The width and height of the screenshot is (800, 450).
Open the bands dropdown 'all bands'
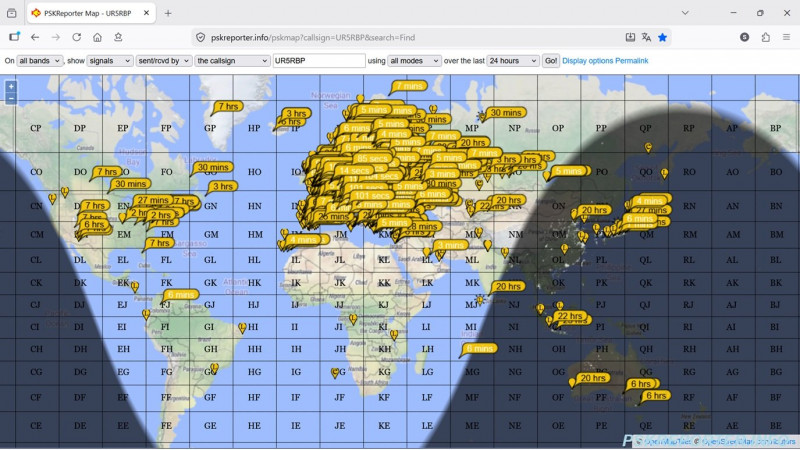tap(40, 61)
